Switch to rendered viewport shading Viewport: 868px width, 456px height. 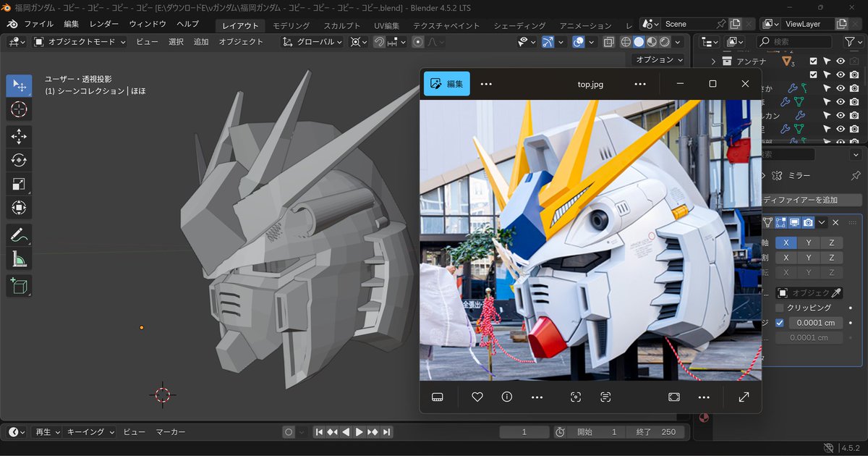coord(663,42)
